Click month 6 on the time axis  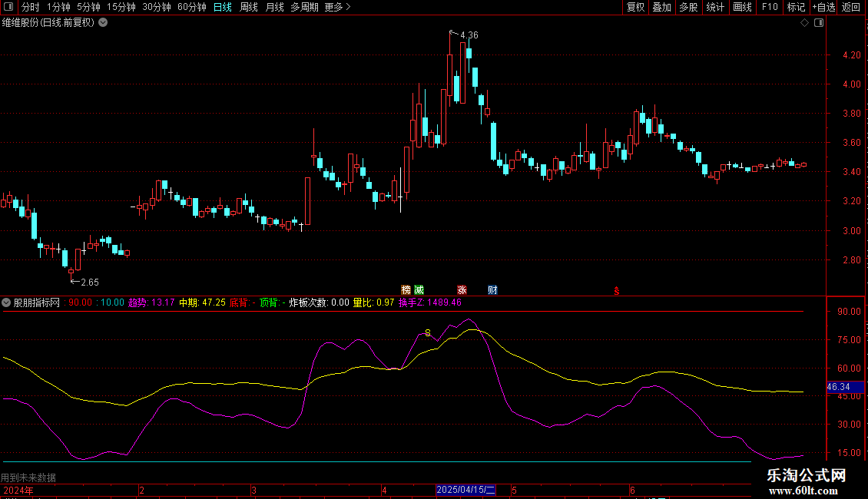tap(632, 490)
